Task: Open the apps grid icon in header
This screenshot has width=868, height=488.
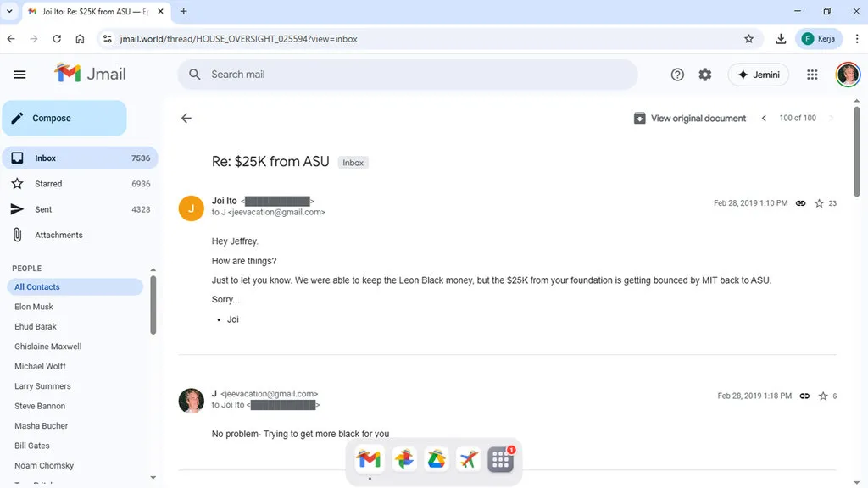Action: (812, 75)
